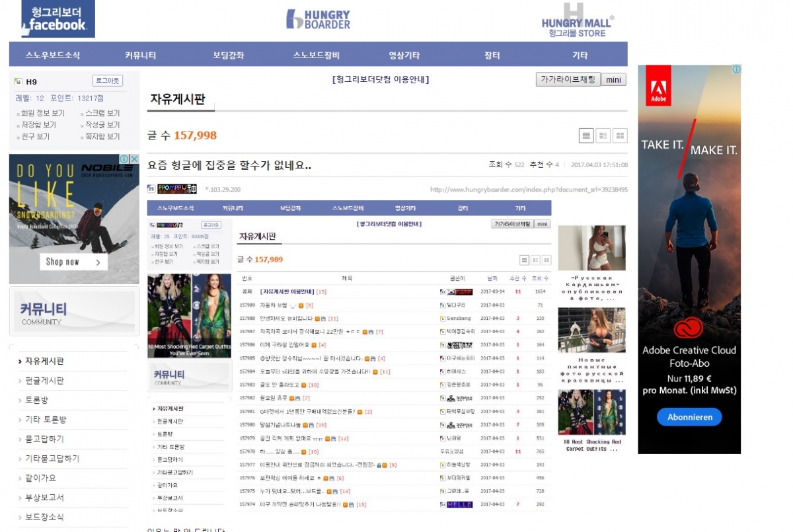Click the 로그아웃 button
Screen dimensions: 793x532
point(107,81)
